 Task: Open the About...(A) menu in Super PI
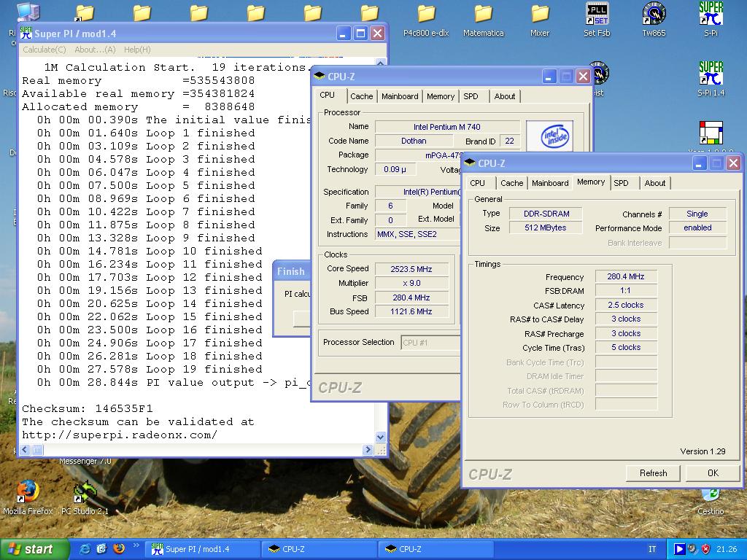pos(95,50)
